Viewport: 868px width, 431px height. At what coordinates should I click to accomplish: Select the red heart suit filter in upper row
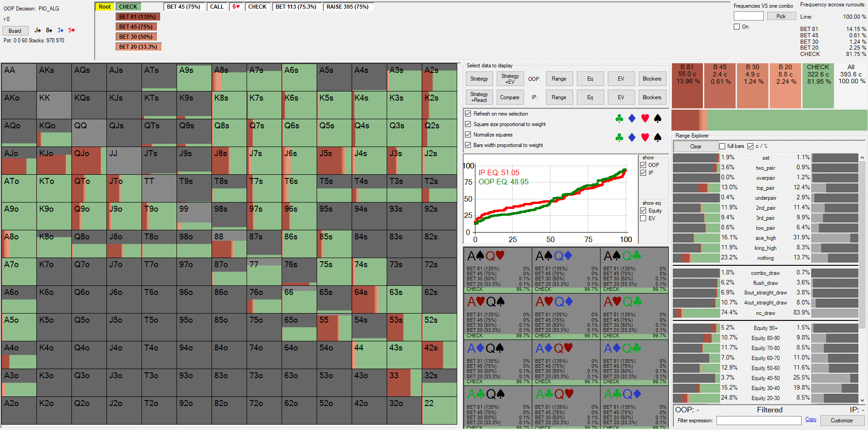pyautogui.click(x=645, y=118)
